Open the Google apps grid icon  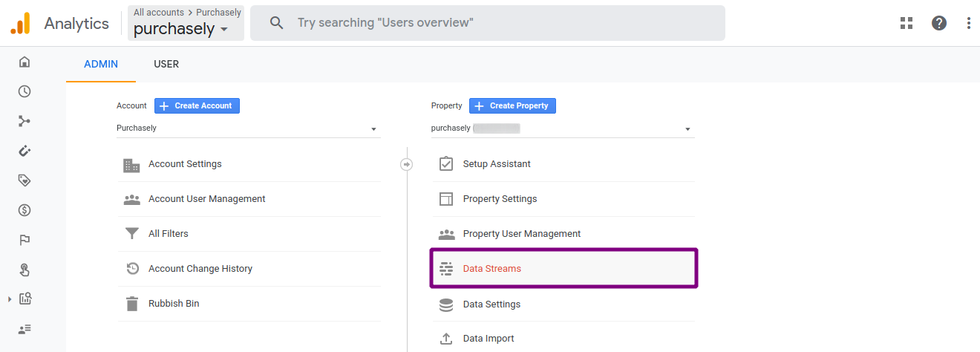(x=906, y=23)
